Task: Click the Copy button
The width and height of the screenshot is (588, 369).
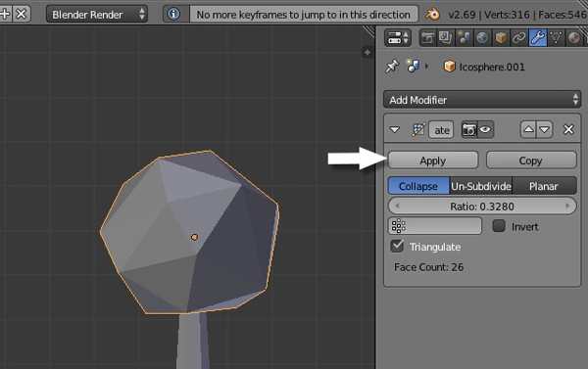Action: pyautogui.click(x=531, y=161)
